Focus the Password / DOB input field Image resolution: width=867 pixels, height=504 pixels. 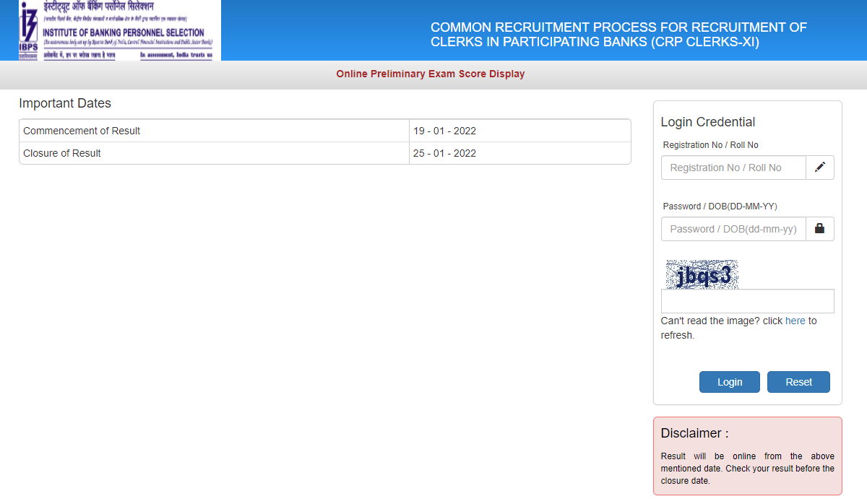(733, 229)
